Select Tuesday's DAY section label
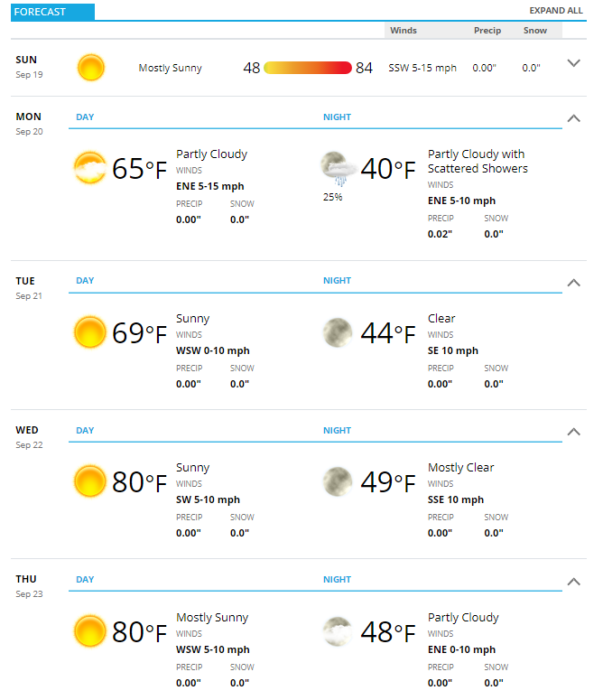The image size is (603, 700). pyautogui.click(x=85, y=280)
